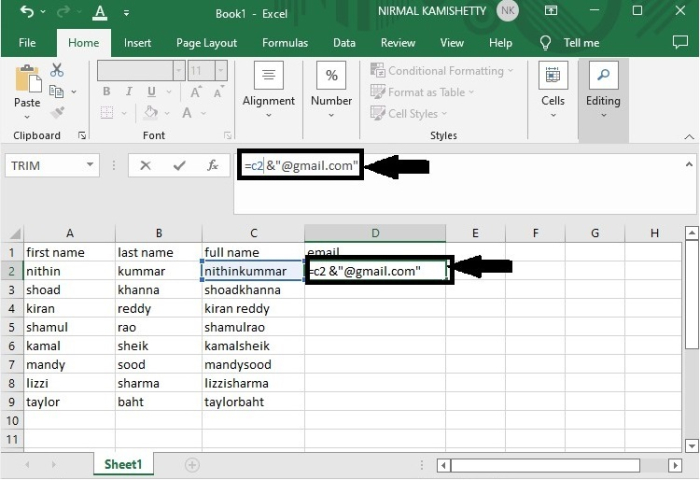Viewport: 700px width, 480px height.
Task: Switch to the View tab
Action: point(452,43)
